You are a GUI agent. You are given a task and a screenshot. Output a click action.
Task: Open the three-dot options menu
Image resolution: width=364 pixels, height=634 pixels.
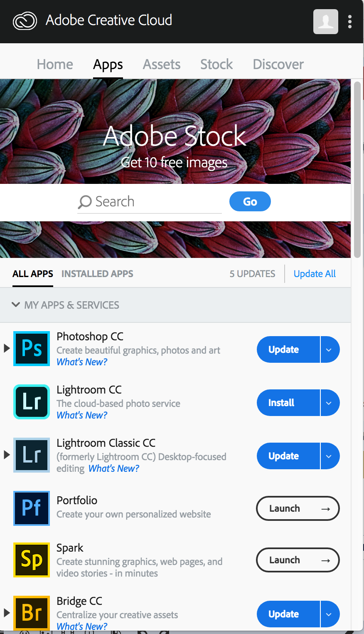point(350,21)
